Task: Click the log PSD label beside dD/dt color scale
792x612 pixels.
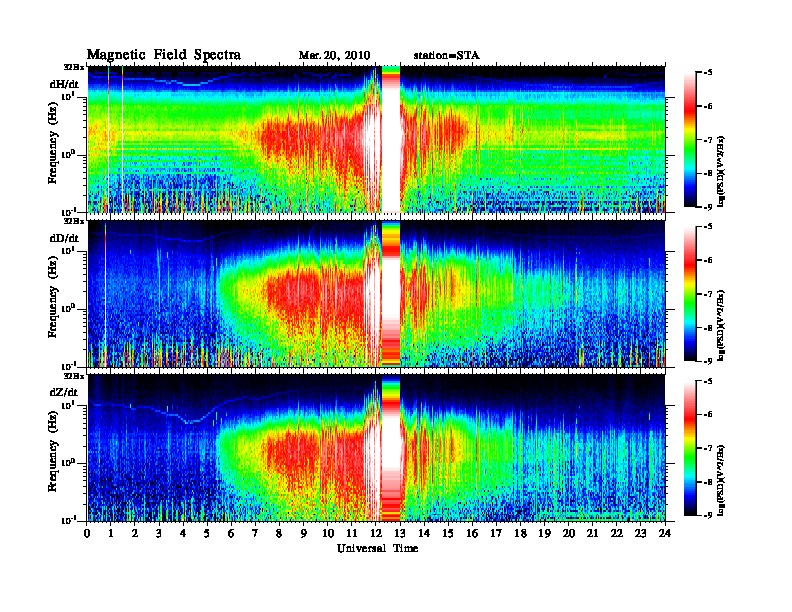Action: [723, 325]
